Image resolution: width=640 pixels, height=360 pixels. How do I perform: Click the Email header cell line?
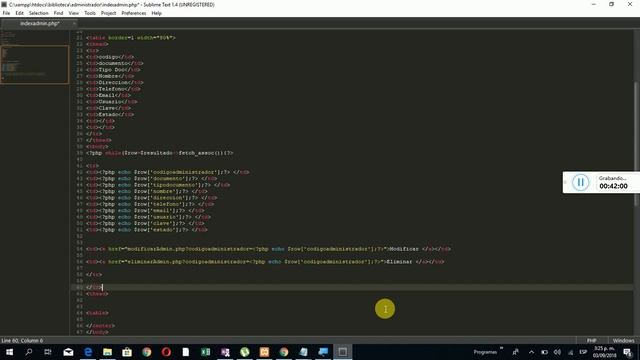[x=108, y=95]
